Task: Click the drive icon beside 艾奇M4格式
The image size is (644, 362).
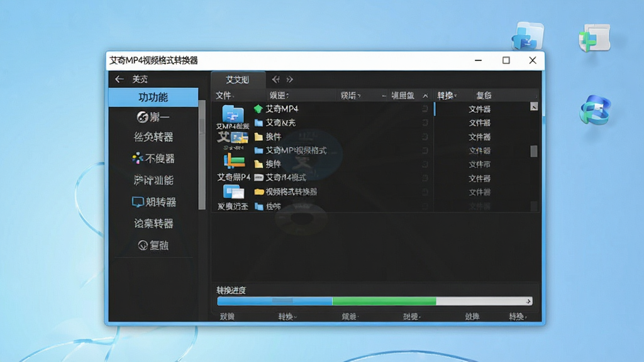Action: click(x=258, y=177)
